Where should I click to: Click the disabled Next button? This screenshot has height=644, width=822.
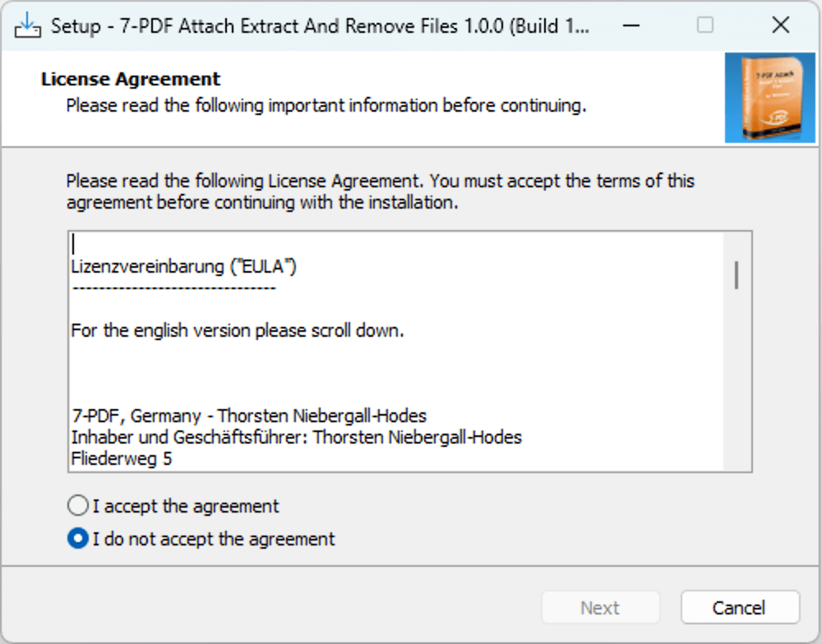click(600, 607)
